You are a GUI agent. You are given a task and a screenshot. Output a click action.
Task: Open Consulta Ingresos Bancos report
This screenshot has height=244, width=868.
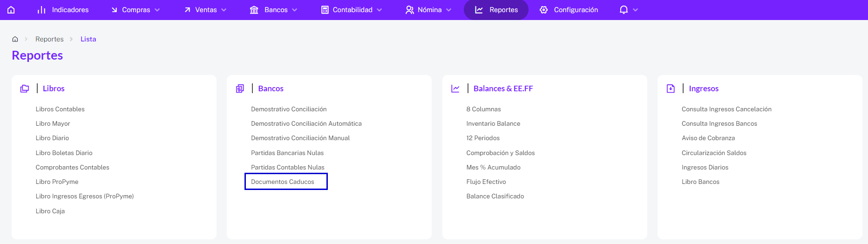pos(719,123)
